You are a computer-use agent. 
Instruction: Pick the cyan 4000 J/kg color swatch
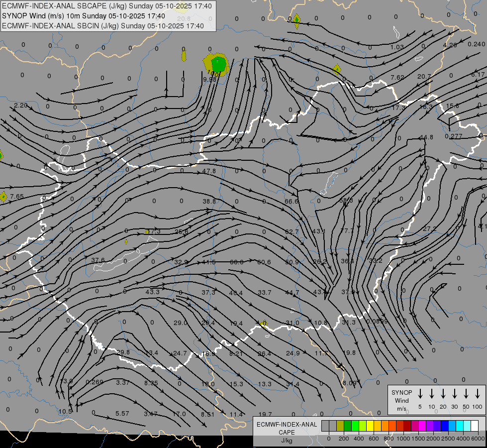point(460,426)
